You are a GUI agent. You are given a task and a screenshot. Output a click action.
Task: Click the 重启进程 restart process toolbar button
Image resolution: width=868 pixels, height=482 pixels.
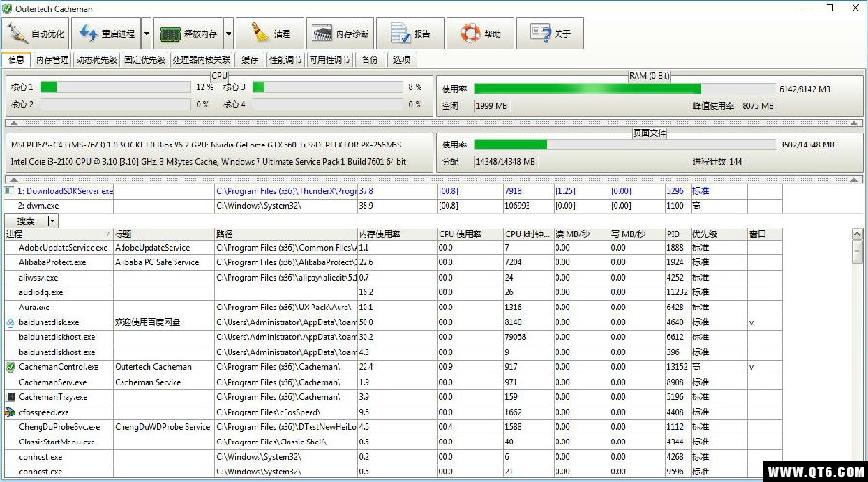click(107, 34)
